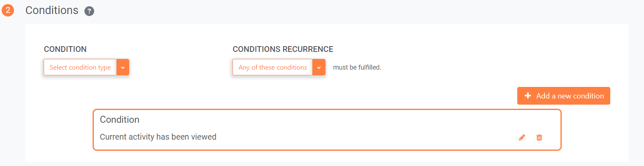The height and width of the screenshot is (166, 644).
Task: Click the plus icon on Add button
Action: click(528, 96)
